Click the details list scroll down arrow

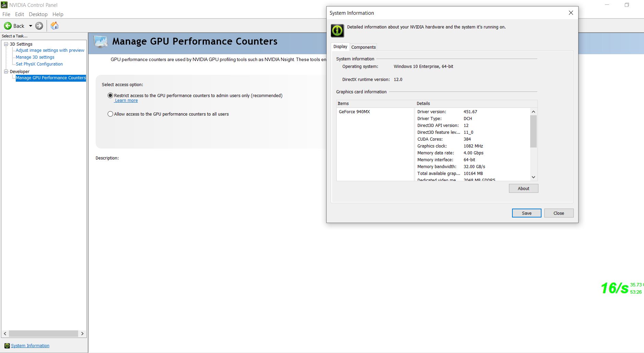click(533, 177)
